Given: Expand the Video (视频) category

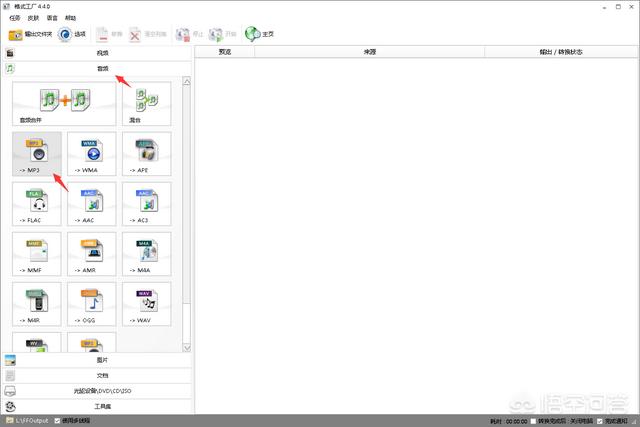Looking at the screenshot, I should click(x=100, y=52).
